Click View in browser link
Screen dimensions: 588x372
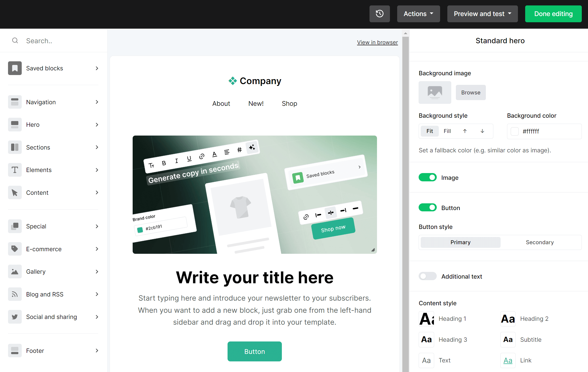click(377, 42)
